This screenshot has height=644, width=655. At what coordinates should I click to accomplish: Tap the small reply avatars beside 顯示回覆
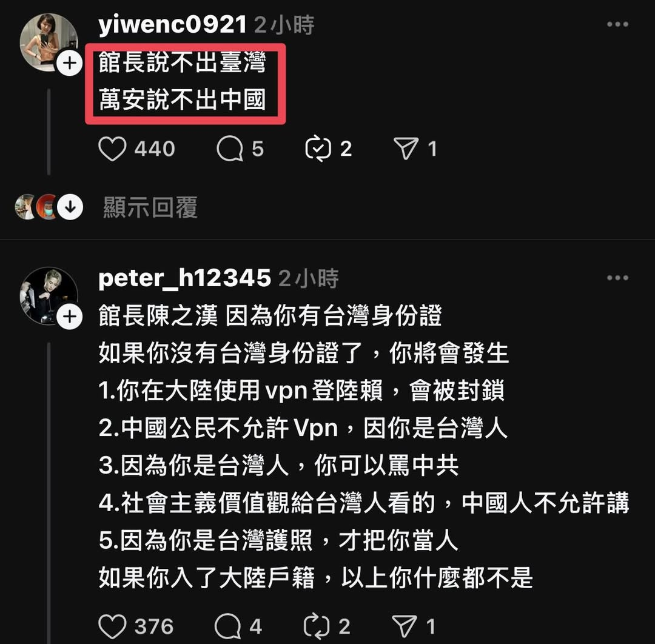[36, 207]
